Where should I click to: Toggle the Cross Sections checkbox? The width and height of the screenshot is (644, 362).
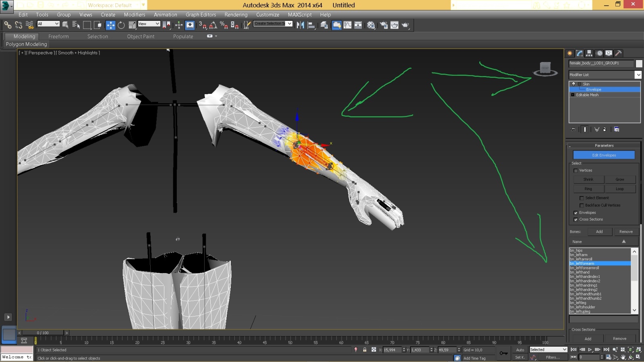click(x=576, y=220)
